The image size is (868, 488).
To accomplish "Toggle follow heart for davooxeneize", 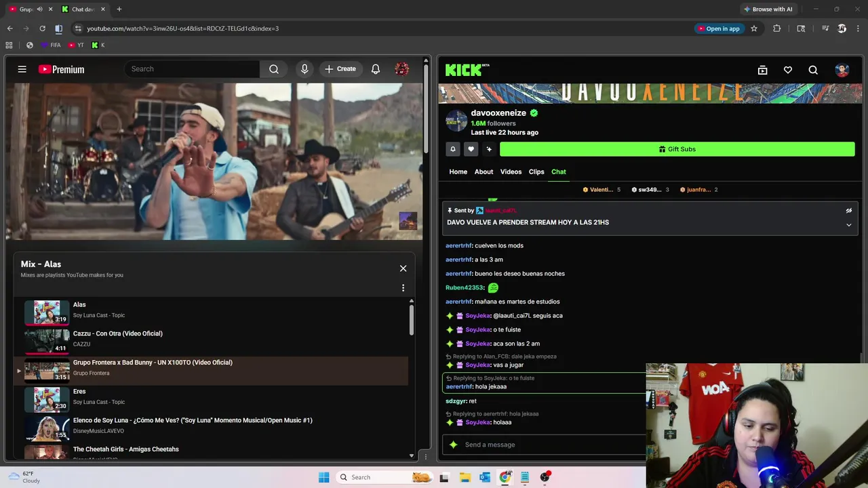I will [x=471, y=149].
